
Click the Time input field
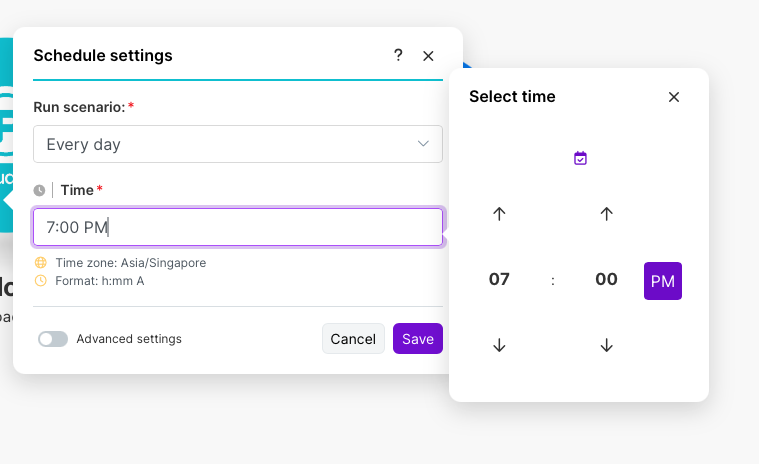pyautogui.click(x=238, y=227)
